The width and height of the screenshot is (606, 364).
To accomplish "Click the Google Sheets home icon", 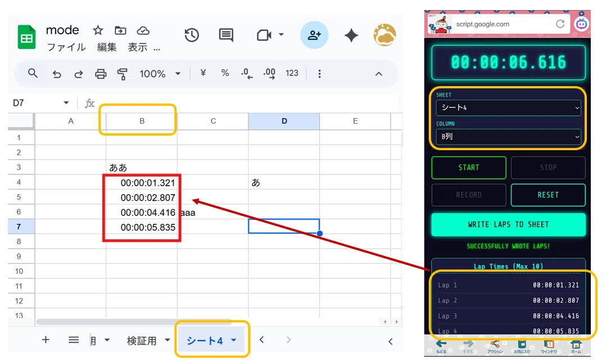I will [26, 37].
